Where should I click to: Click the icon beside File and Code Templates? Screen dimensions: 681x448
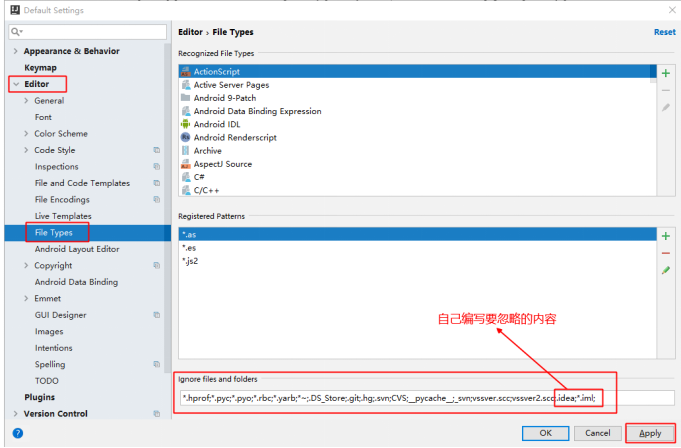coord(157,183)
